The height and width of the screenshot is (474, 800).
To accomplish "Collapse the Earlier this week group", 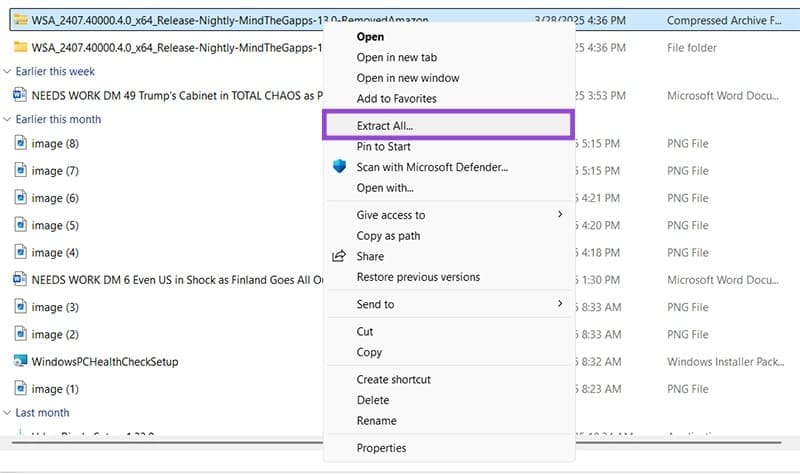I will (x=8, y=71).
